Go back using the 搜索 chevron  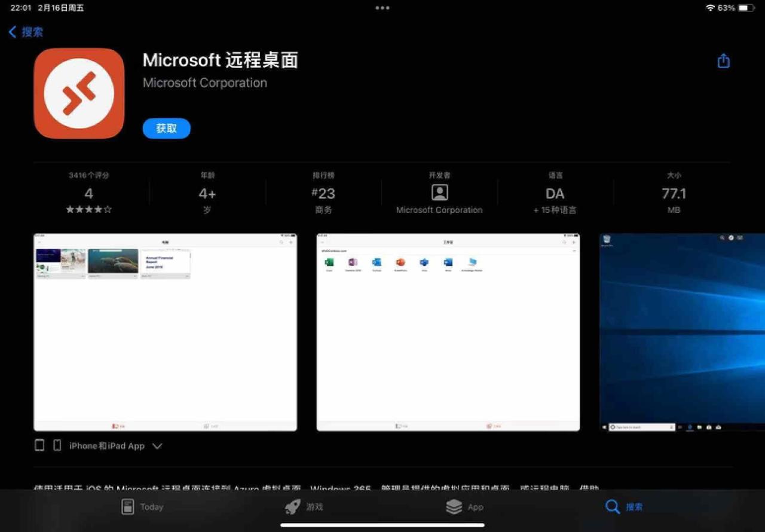(26, 32)
